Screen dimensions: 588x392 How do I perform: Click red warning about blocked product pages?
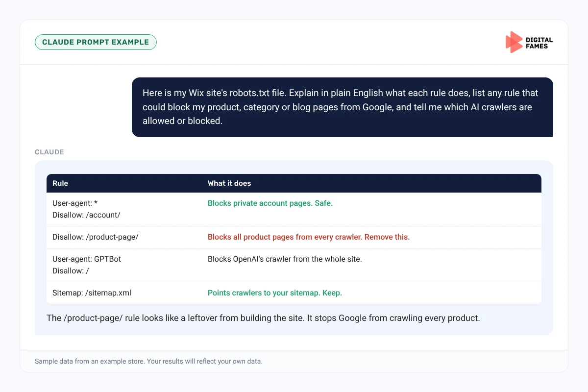309,237
